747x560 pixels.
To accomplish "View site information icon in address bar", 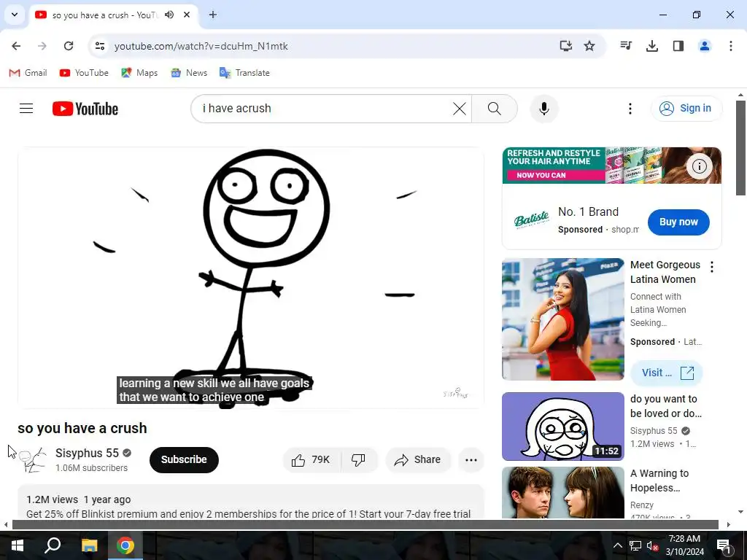I will (99, 46).
